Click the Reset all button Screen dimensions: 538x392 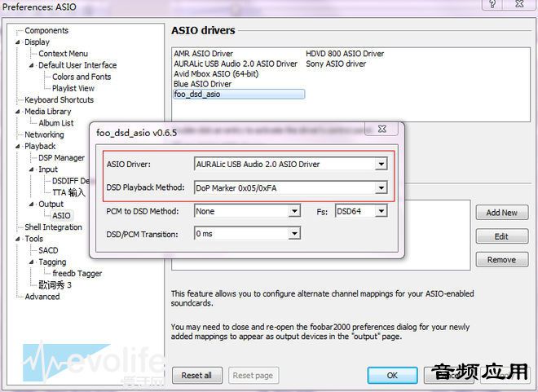[x=197, y=375]
